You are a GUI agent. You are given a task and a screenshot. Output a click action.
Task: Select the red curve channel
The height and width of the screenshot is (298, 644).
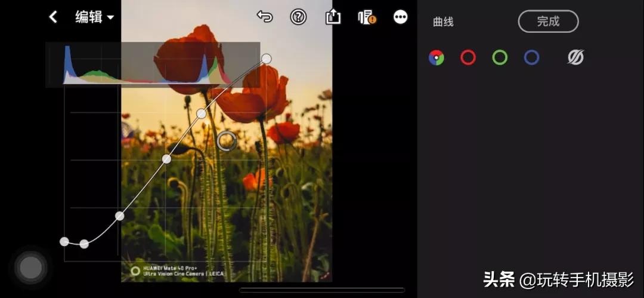468,57
